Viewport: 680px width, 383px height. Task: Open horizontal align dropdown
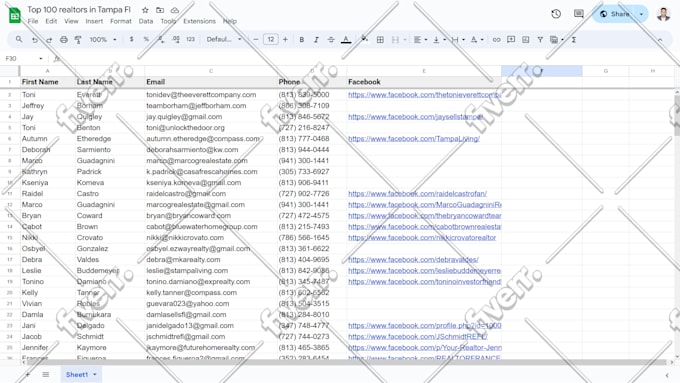coord(420,39)
